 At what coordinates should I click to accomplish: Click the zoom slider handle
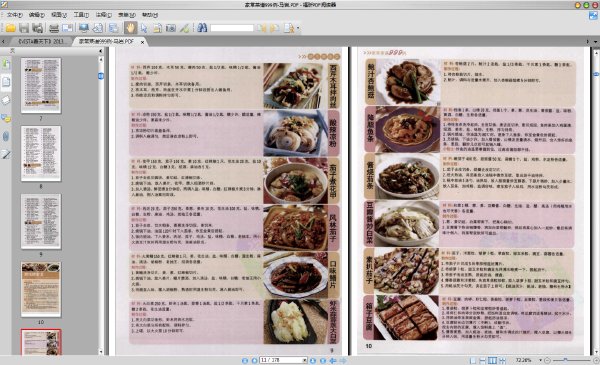pos(566,360)
